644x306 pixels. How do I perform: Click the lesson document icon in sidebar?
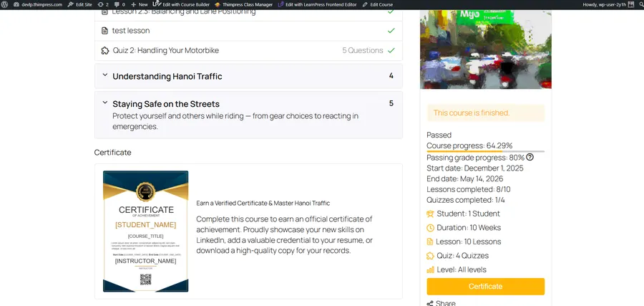click(430, 242)
